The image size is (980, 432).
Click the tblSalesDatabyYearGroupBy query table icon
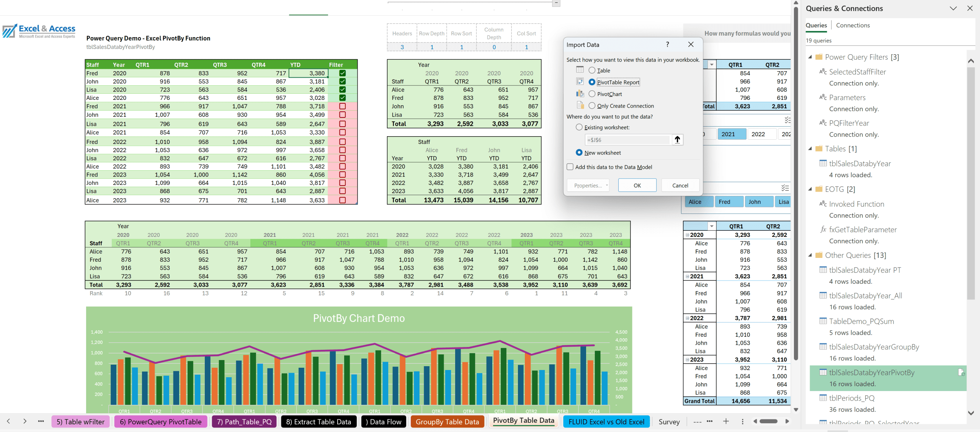(823, 347)
